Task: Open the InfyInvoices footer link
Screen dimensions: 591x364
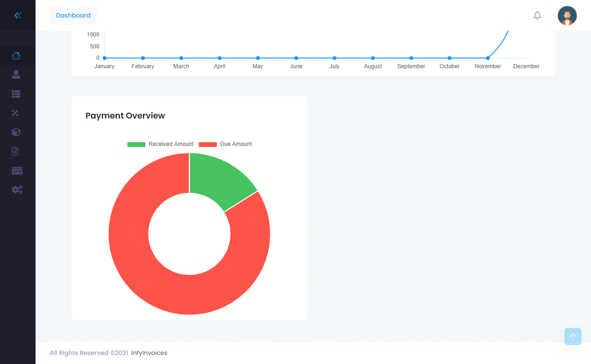Action: tap(149, 353)
